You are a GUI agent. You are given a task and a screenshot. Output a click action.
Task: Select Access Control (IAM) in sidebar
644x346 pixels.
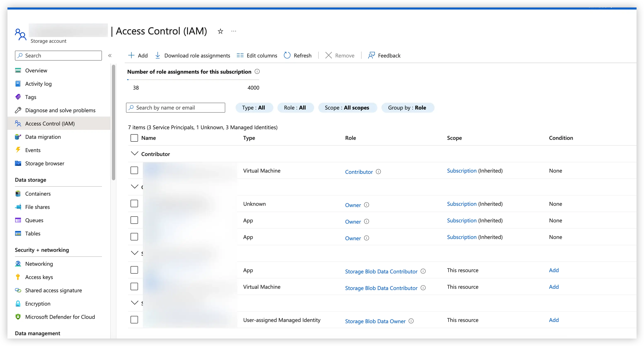coord(59,124)
